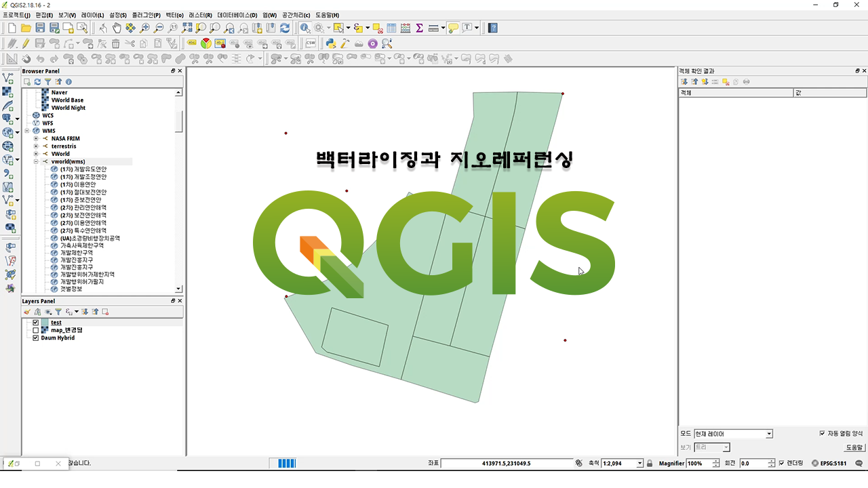Click the Toggle Editing pencil icon
The width and height of the screenshot is (868, 488).
[26, 43]
